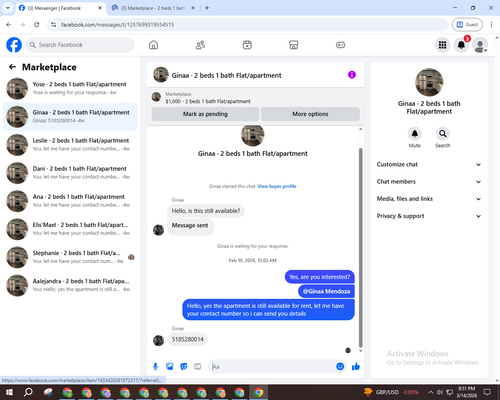Open the Friends icon in top nav
Image resolution: width=500 pixels, height=400 pixels.
point(200,45)
